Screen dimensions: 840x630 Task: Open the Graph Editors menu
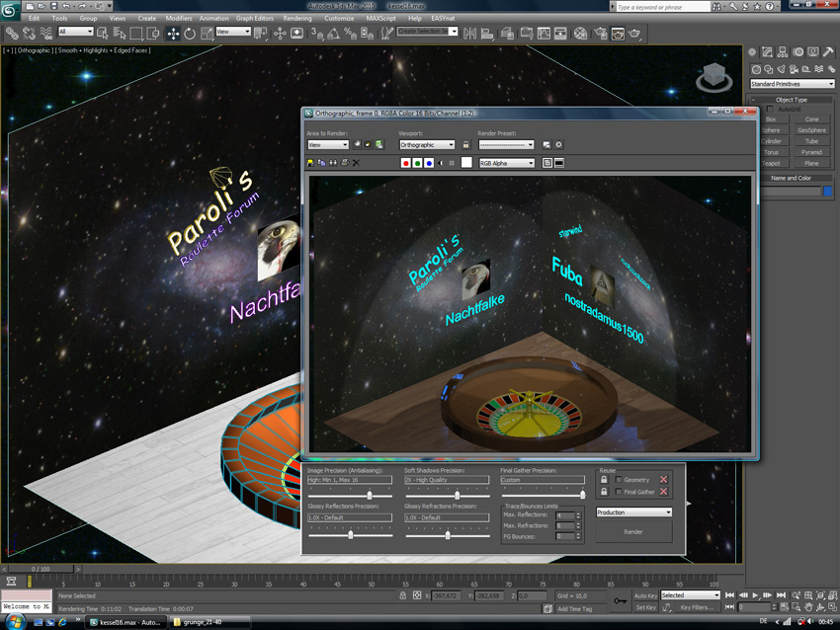coord(254,18)
